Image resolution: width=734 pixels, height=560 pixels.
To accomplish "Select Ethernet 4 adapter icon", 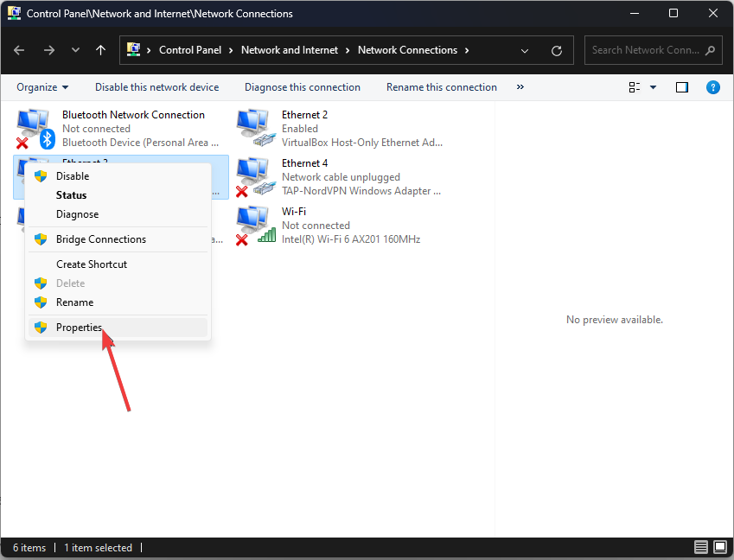I will click(256, 177).
